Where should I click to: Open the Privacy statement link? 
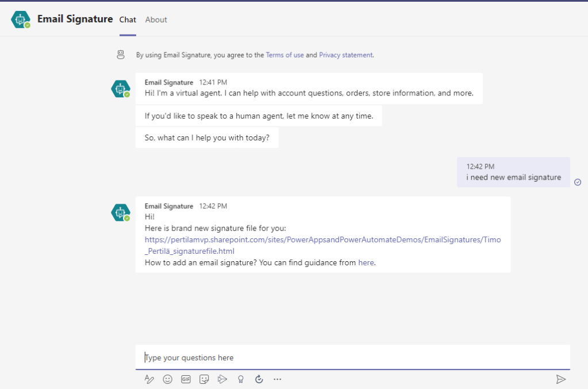[x=345, y=55]
